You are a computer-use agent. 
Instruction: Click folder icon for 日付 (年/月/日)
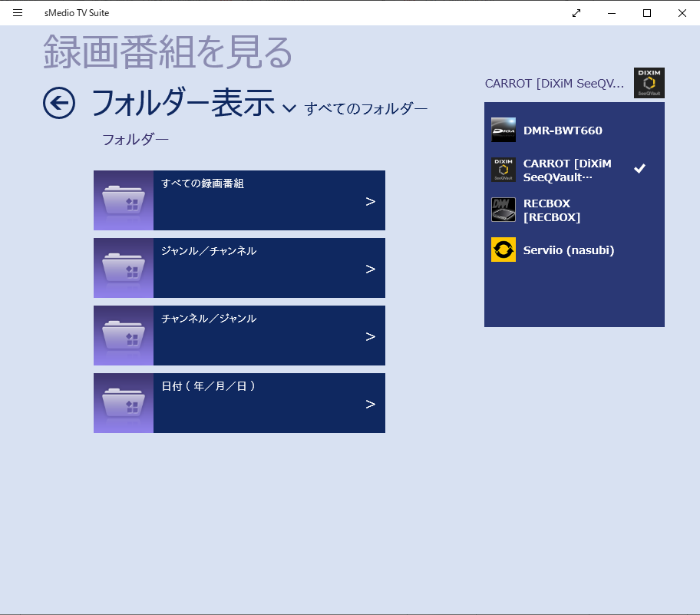[x=124, y=403]
